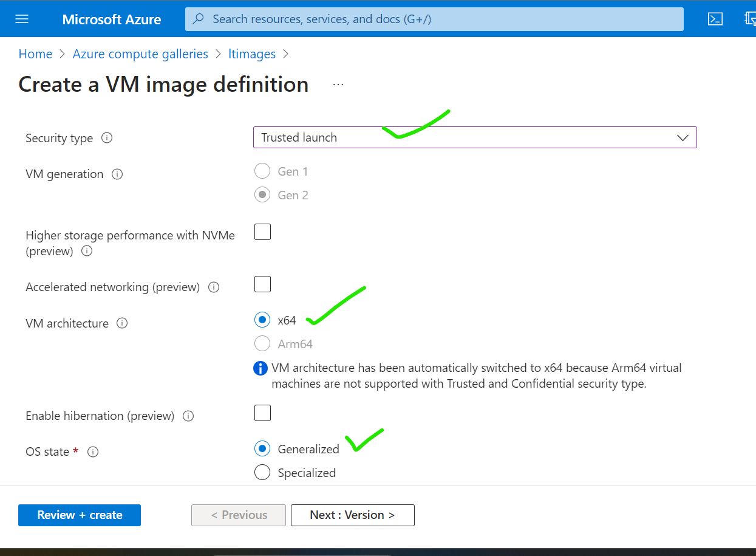756x556 pixels.
Task: Select the x64 architecture radio button
Action: pos(262,320)
